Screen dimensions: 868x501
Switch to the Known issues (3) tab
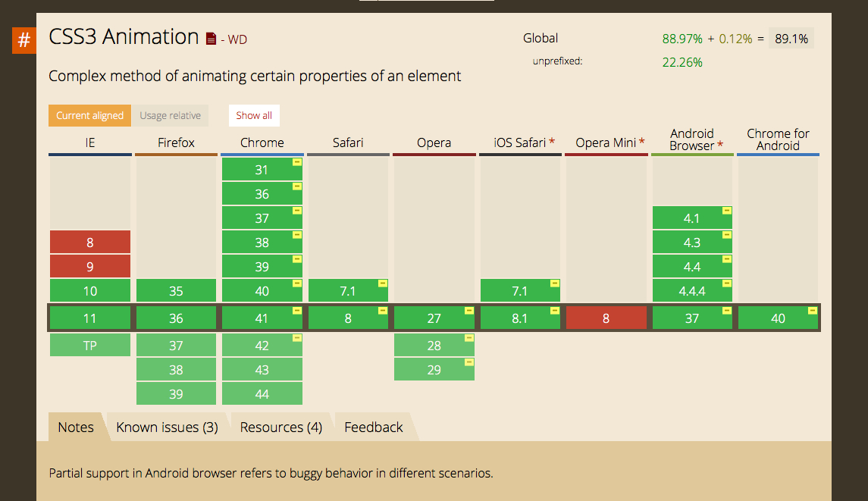(x=167, y=427)
